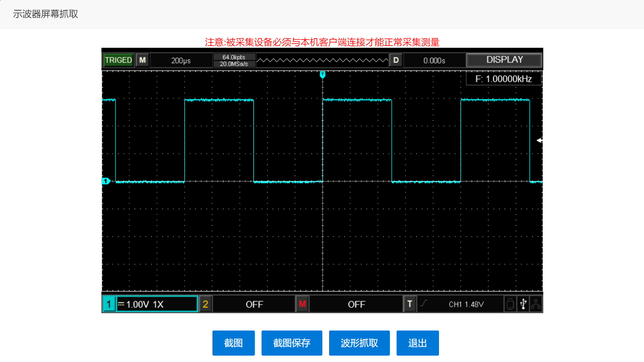The height and width of the screenshot is (362, 644).
Task: Click the red M math channel indicator
Action: click(x=302, y=304)
